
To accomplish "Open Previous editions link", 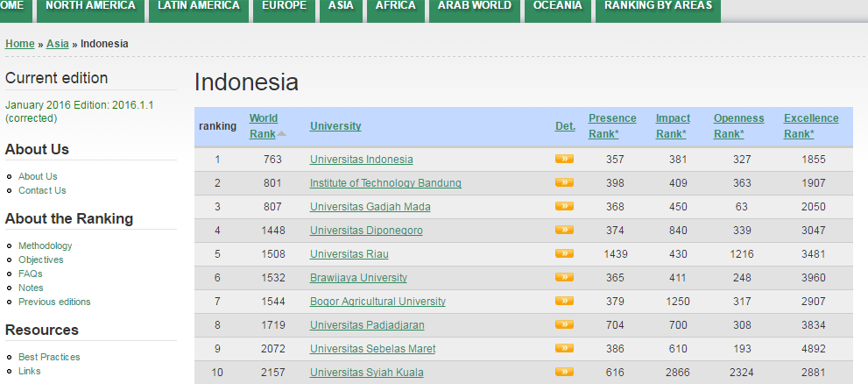I will [x=54, y=302].
